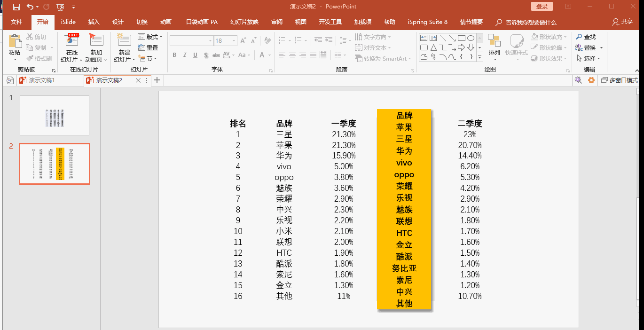644x330 pixels.
Task: Select the text box shape in gallery
Action: tap(424, 38)
